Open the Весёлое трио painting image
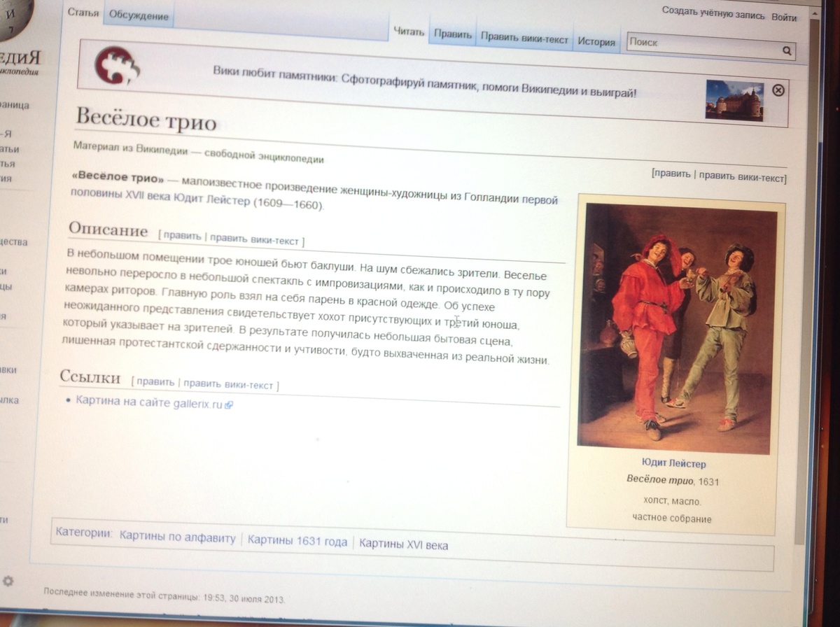 pos(679,327)
